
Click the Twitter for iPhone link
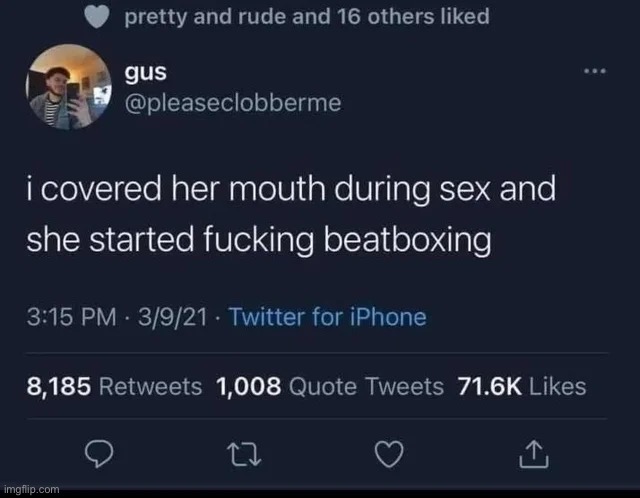click(328, 317)
